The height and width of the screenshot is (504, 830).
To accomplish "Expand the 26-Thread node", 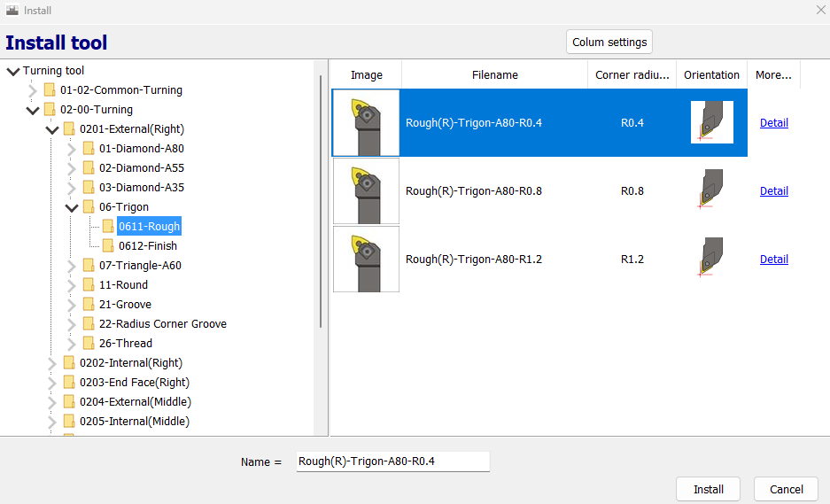I will (72, 344).
